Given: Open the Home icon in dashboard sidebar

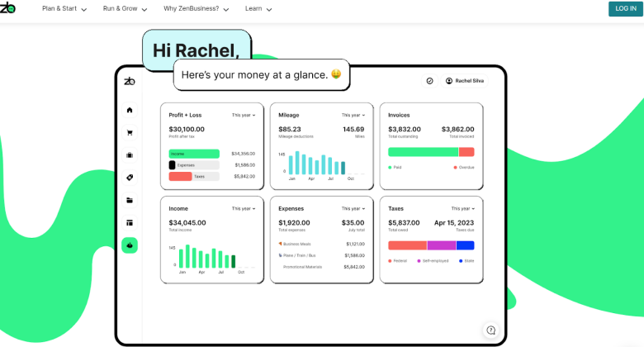Looking at the screenshot, I should 130,110.
